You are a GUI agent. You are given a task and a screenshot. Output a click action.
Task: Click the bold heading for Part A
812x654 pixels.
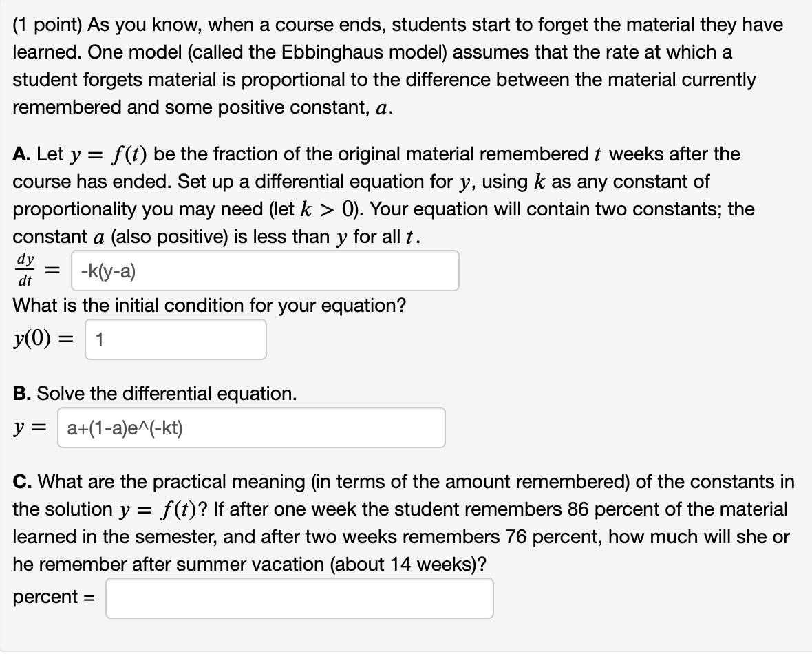click(22, 154)
